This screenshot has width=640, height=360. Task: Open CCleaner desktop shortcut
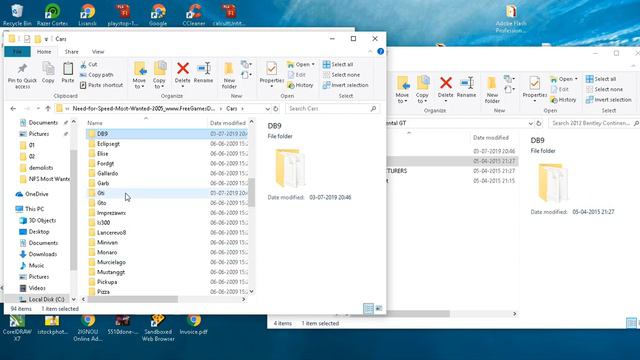coord(194,15)
